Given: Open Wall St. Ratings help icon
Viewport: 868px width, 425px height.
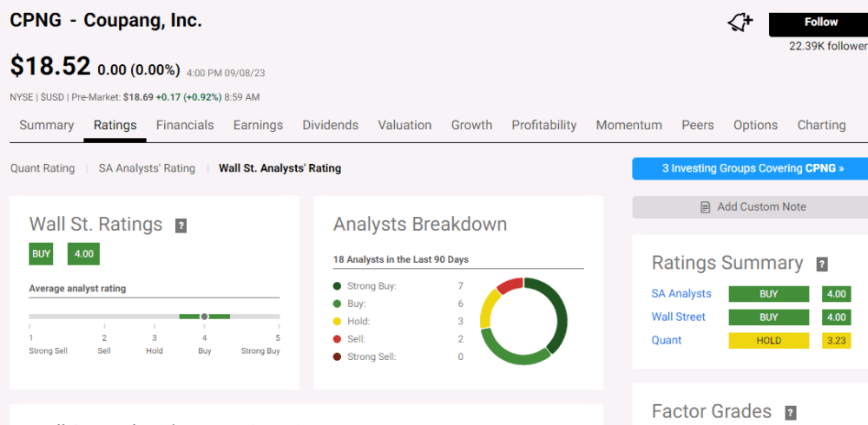Looking at the screenshot, I should (x=181, y=226).
